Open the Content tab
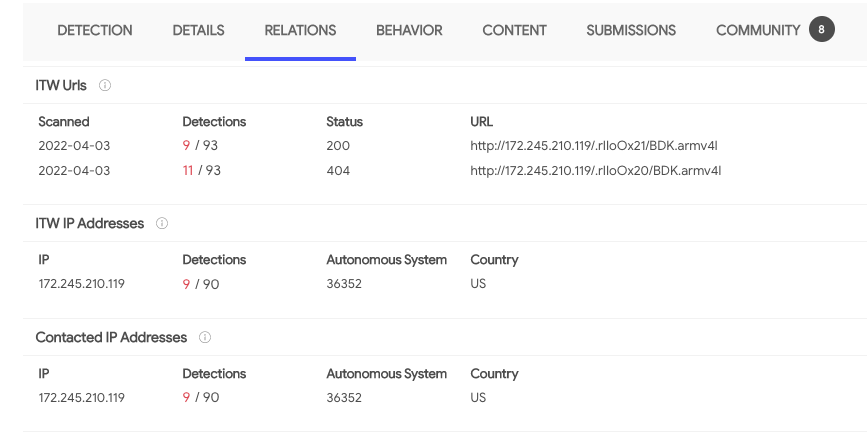The width and height of the screenshot is (867, 435). tap(514, 31)
